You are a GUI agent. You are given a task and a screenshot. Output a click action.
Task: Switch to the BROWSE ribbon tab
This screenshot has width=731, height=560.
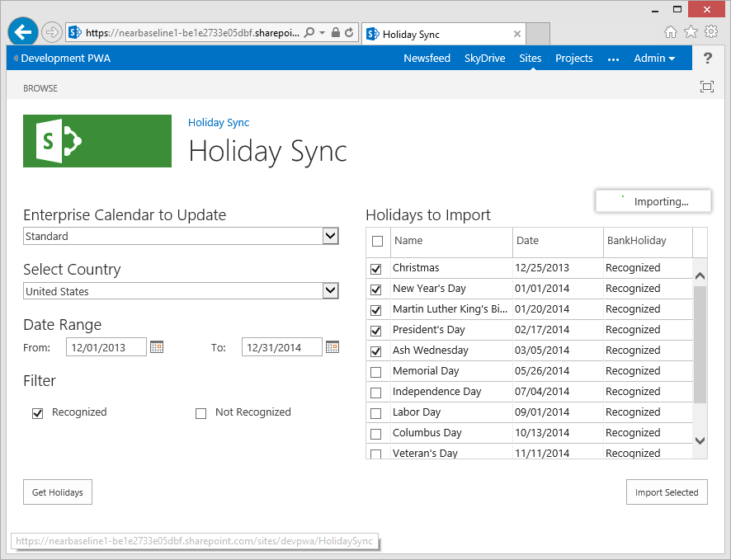point(40,88)
